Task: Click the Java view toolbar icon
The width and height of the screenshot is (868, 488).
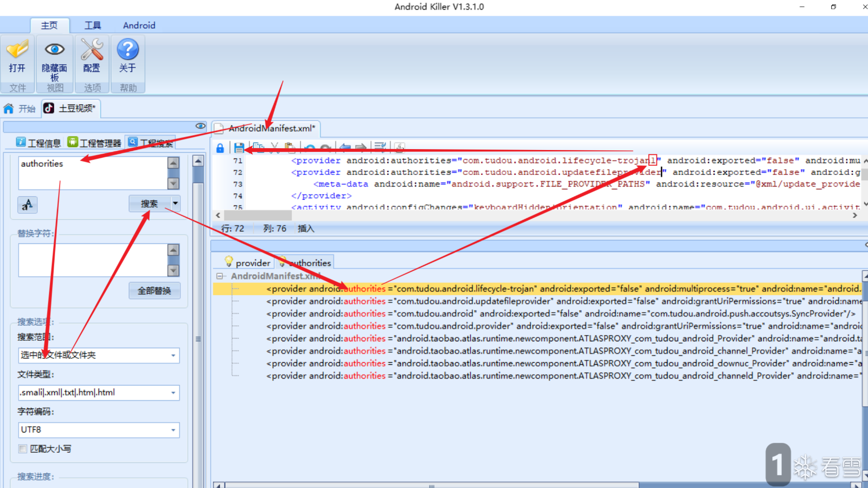Action: pos(399,147)
